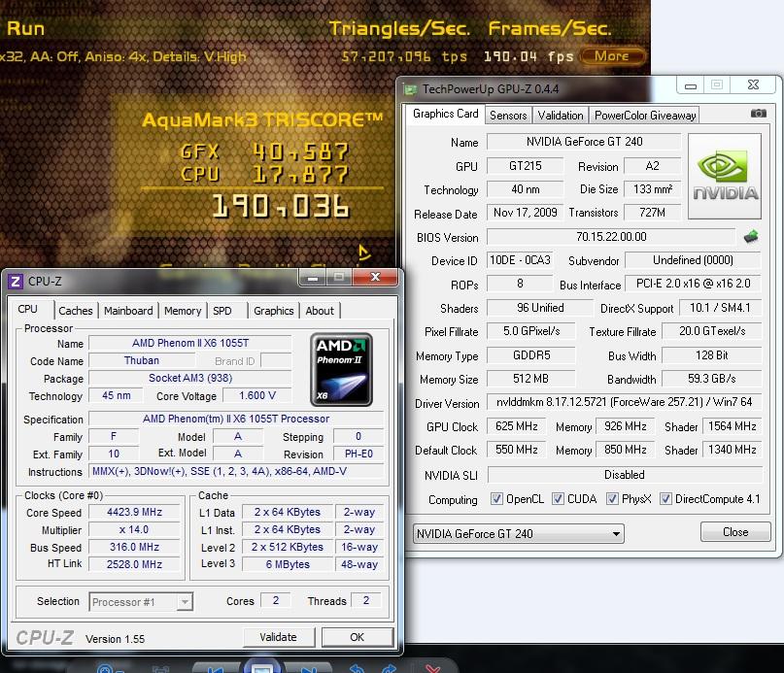Image resolution: width=784 pixels, height=673 pixels.
Task: Click the Core Speed value 4423.9 MHz
Action: (134, 512)
